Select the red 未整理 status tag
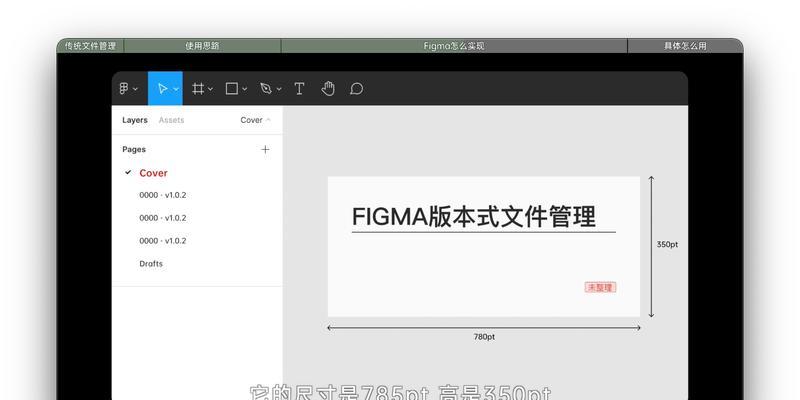 tap(601, 287)
